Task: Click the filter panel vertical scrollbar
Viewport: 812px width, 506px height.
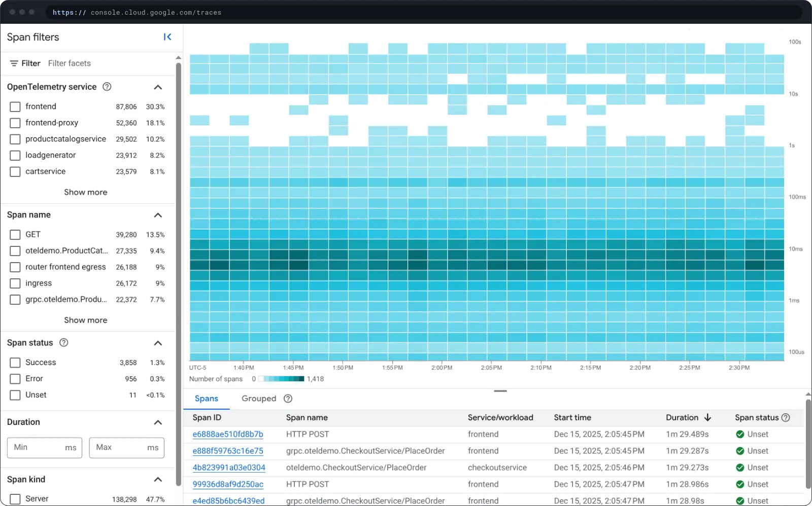Action: point(178,274)
